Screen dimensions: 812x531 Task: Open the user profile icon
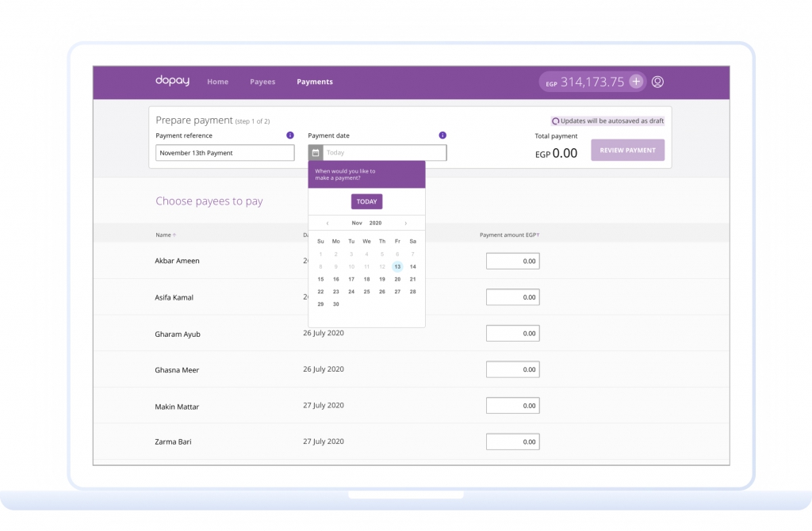tap(657, 82)
